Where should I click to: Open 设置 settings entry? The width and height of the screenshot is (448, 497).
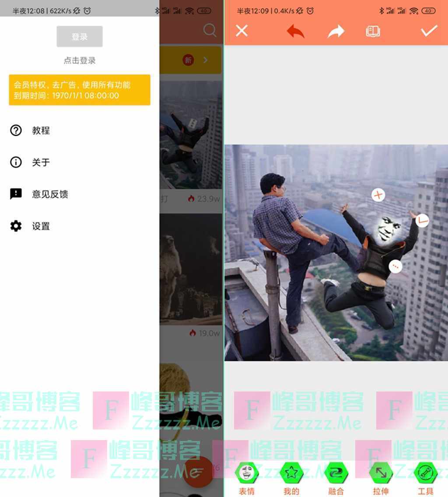41,226
